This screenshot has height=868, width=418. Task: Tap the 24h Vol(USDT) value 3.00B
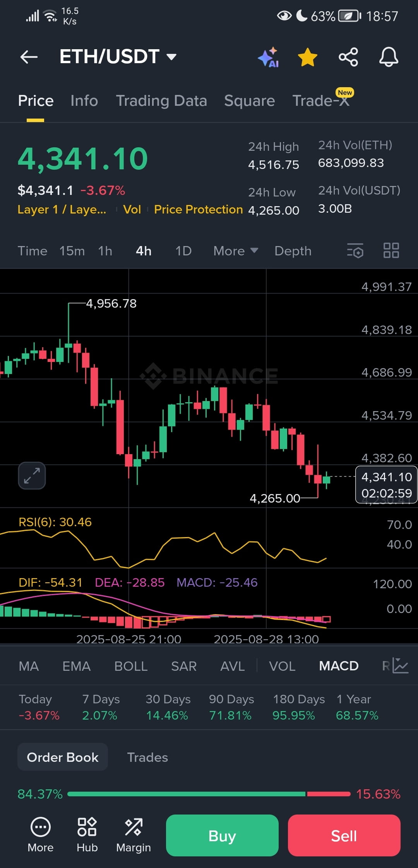[335, 209]
